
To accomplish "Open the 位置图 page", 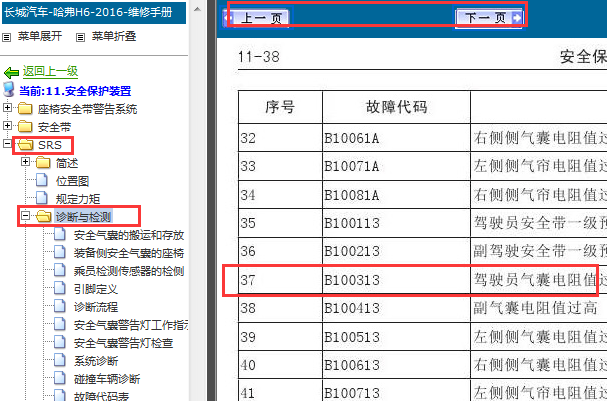I will [x=72, y=181].
